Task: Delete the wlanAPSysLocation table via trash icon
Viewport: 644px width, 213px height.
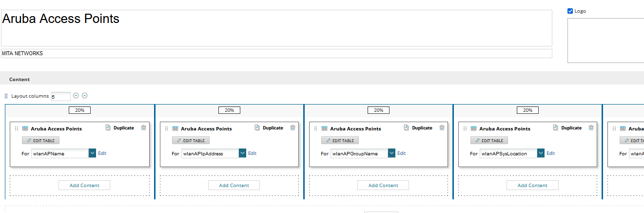Action: pos(591,128)
